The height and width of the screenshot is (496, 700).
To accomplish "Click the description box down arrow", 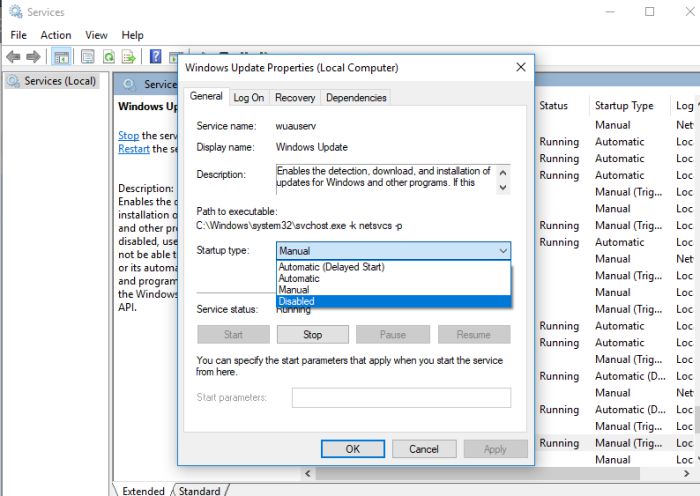I will (x=503, y=188).
